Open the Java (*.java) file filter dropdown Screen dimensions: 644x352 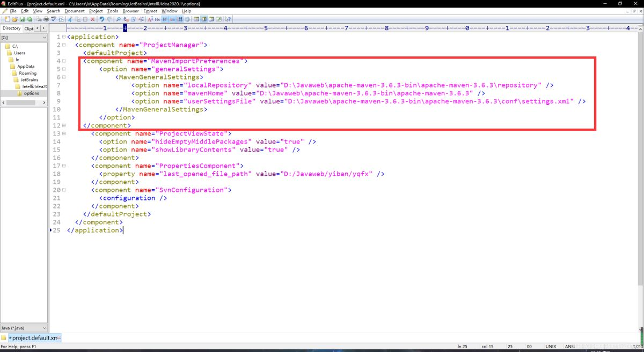pos(24,328)
